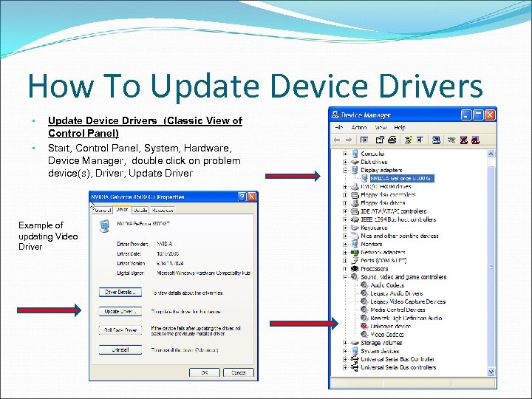Click the Back arrow in Device Manager toolbar
Image resolution: width=532 pixels, height=399 pixels.
pyautogui.click(x=337, y=140)
